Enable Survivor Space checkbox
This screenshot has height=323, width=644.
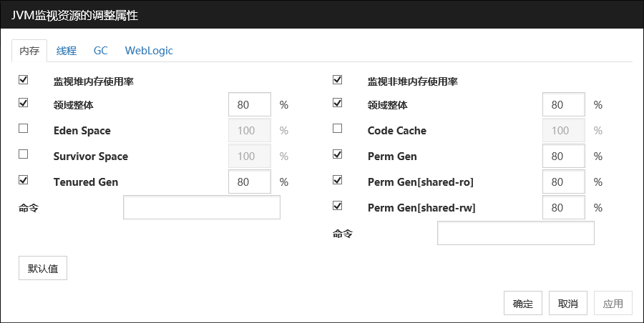coord(23,154)
